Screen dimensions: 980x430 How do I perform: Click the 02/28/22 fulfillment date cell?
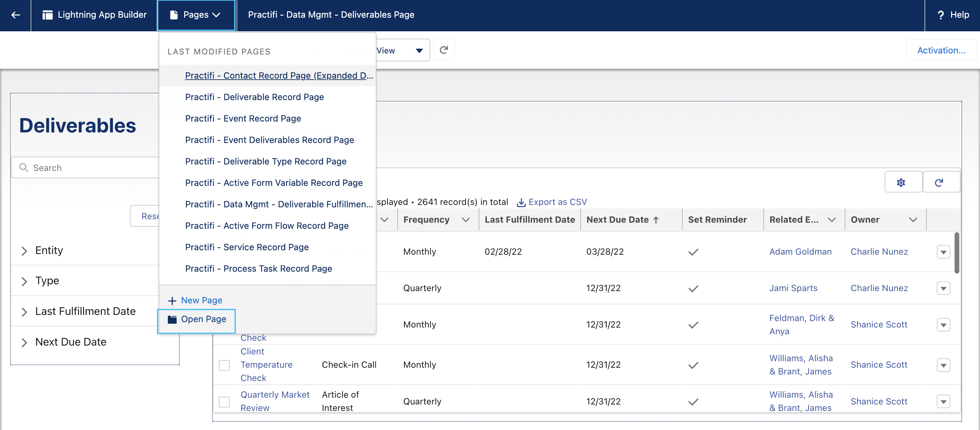click(503, 252)
